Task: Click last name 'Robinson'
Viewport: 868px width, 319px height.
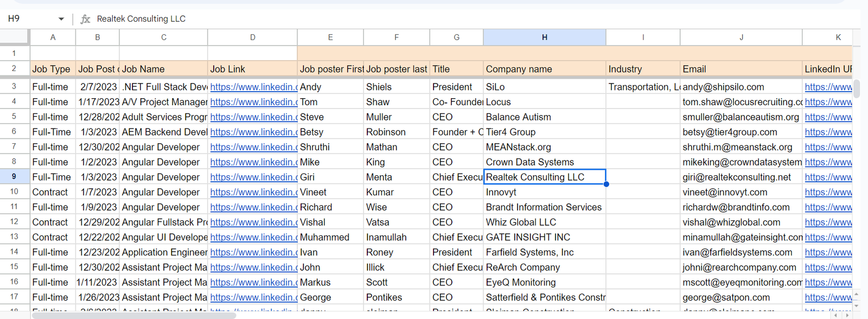Action: (397, 132)
